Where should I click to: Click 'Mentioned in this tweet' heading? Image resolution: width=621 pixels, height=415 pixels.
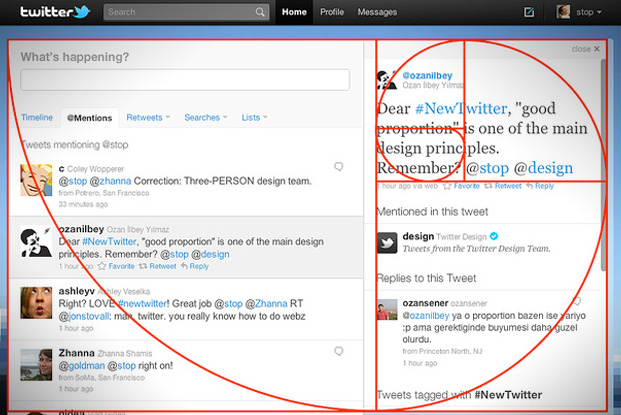[432, 211]
